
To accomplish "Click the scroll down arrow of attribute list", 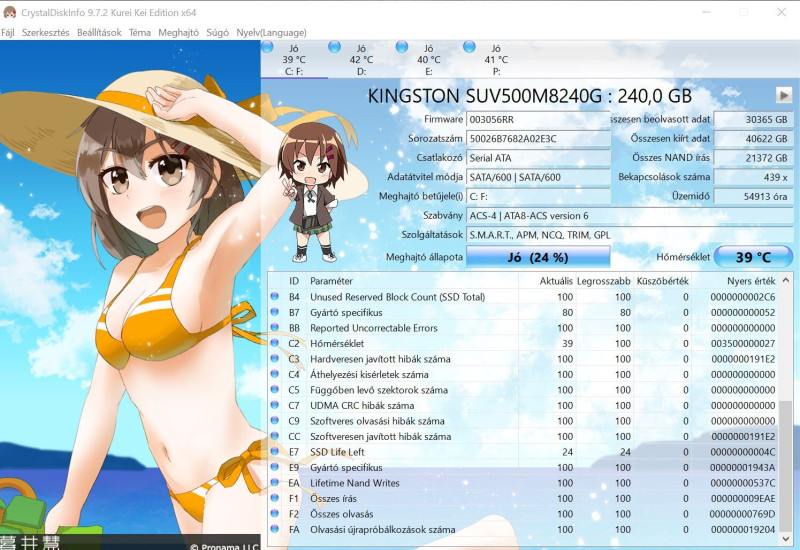I will [786, 538].
